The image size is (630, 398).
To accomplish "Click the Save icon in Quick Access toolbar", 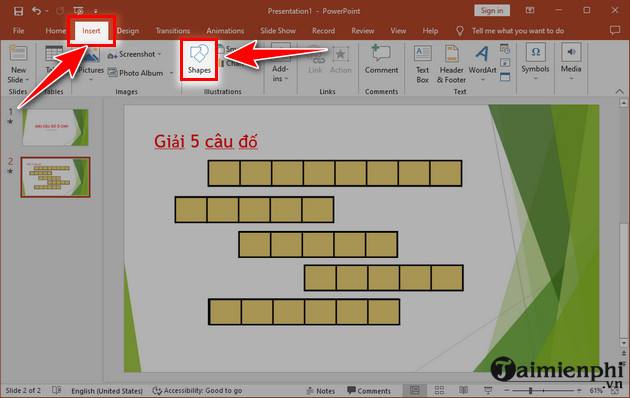I will pos(18,11).
